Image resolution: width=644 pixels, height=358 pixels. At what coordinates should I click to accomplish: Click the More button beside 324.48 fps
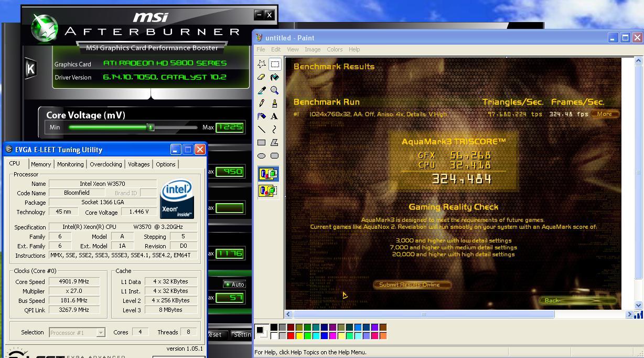pos(605,114)
